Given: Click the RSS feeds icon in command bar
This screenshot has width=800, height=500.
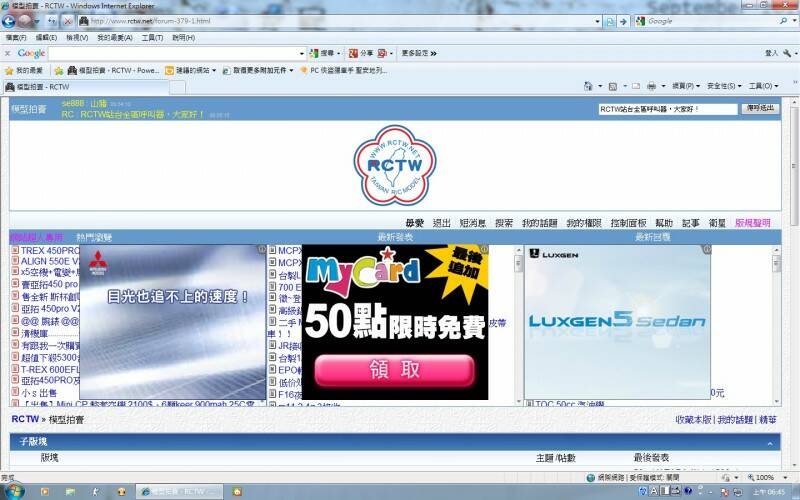Looking at the screenshot, I should (613, 86).
